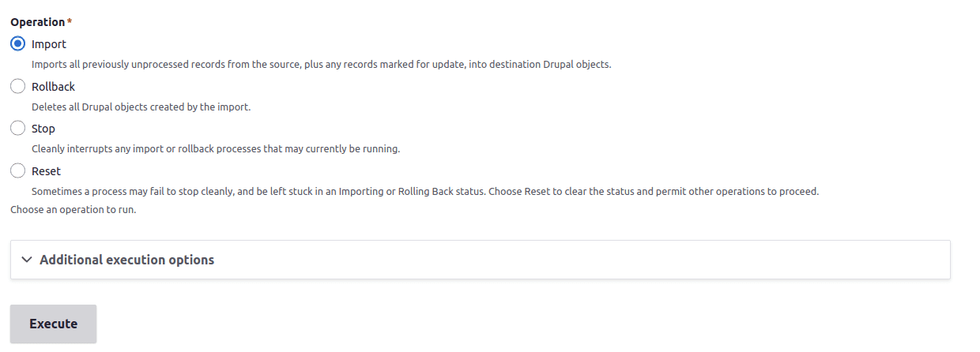Click the "Cleanly interrupts" description under Stop
980x352 pixels.
[215, 148]
